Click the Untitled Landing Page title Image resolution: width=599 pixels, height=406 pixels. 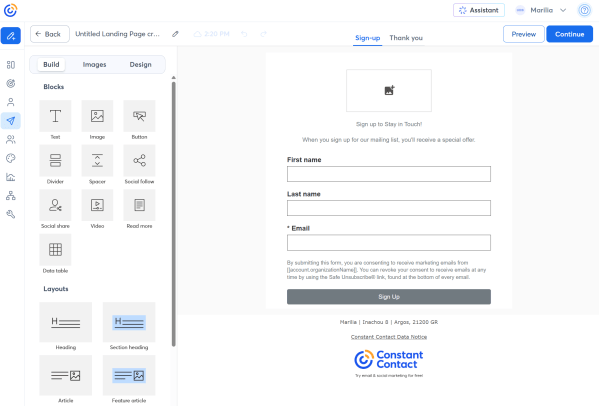[x=117, y=34]
